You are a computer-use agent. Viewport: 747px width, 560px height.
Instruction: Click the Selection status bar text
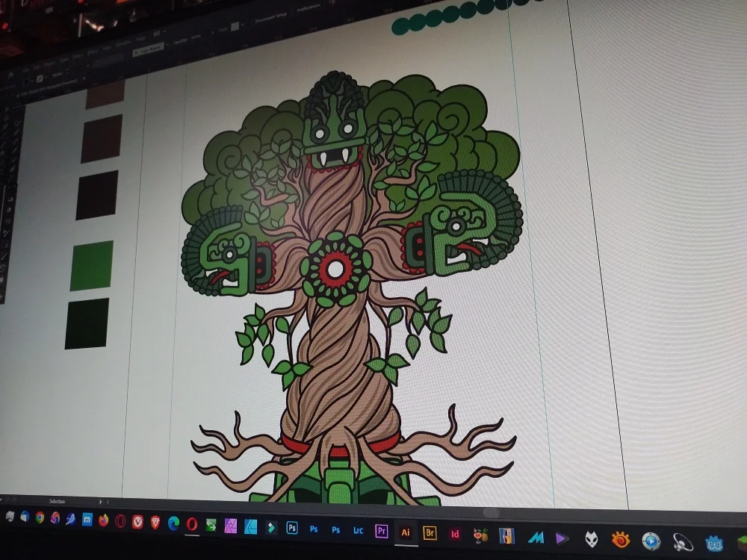[x=57, y=501]
